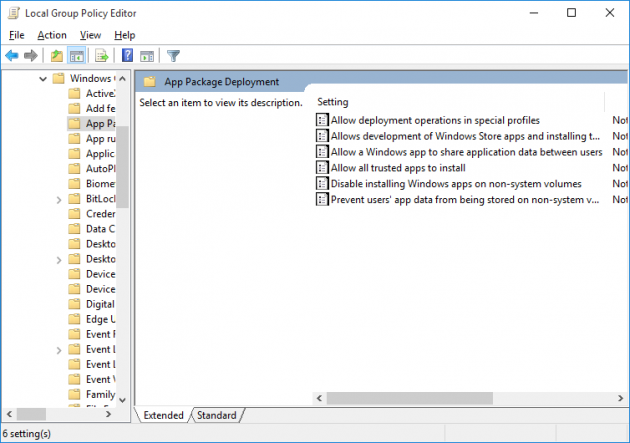Click the settings list scroll left arrow
The width and height of the screenshot is (630, 443).
(319, 398)
